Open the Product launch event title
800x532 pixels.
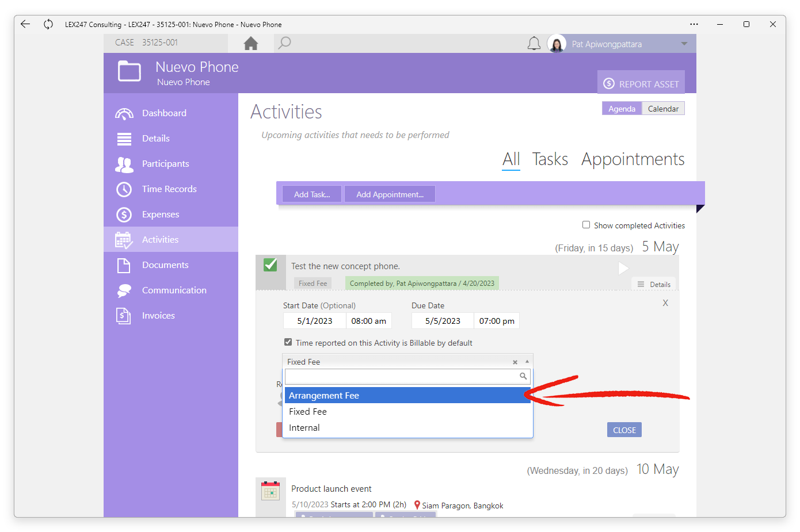[x=332, y=489]
